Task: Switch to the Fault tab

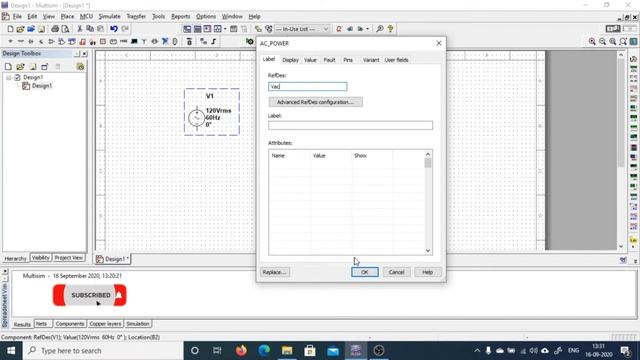Action: (329, 60)
